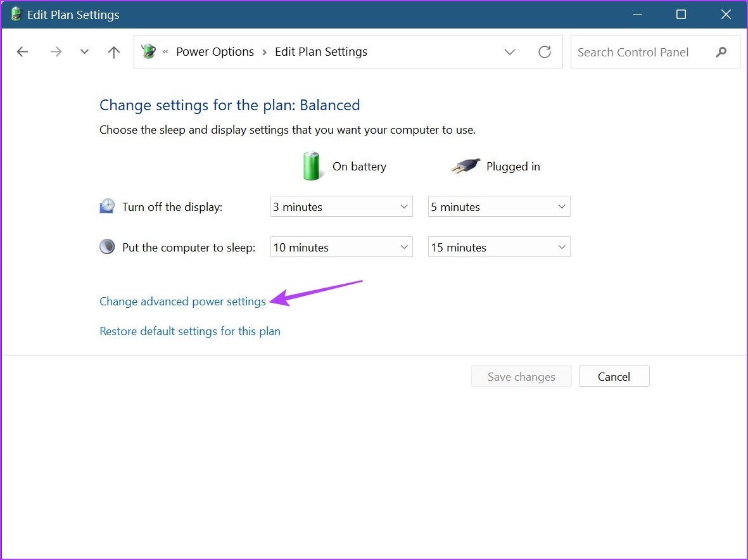748x560 pixels.
Task: Click the Save changes button
Action: pyautogui.click(x=521, y=376)
